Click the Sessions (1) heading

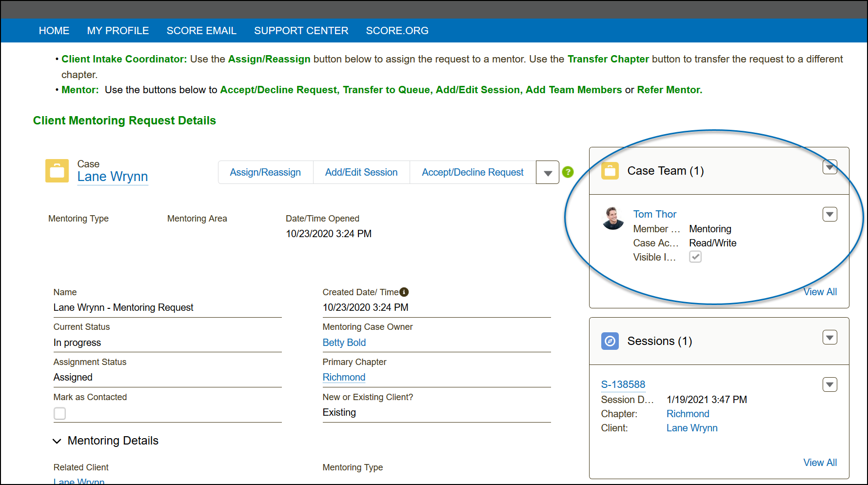pyautogui.click(x=660, y=341)
